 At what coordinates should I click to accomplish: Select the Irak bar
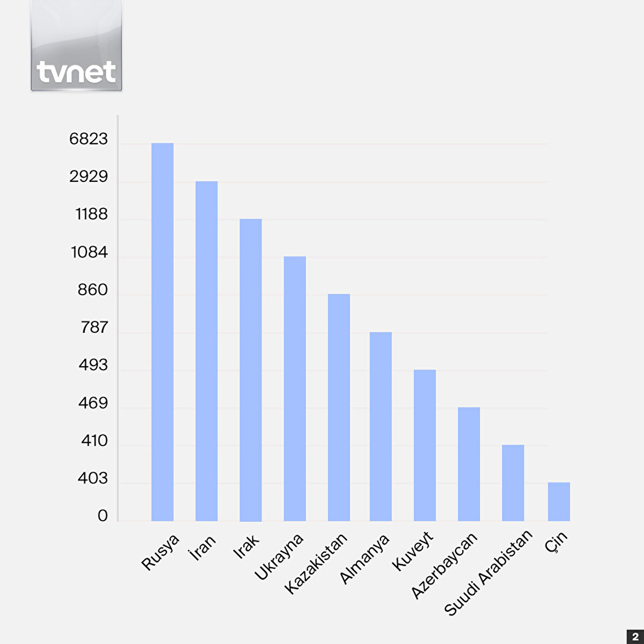coord(251,370)
